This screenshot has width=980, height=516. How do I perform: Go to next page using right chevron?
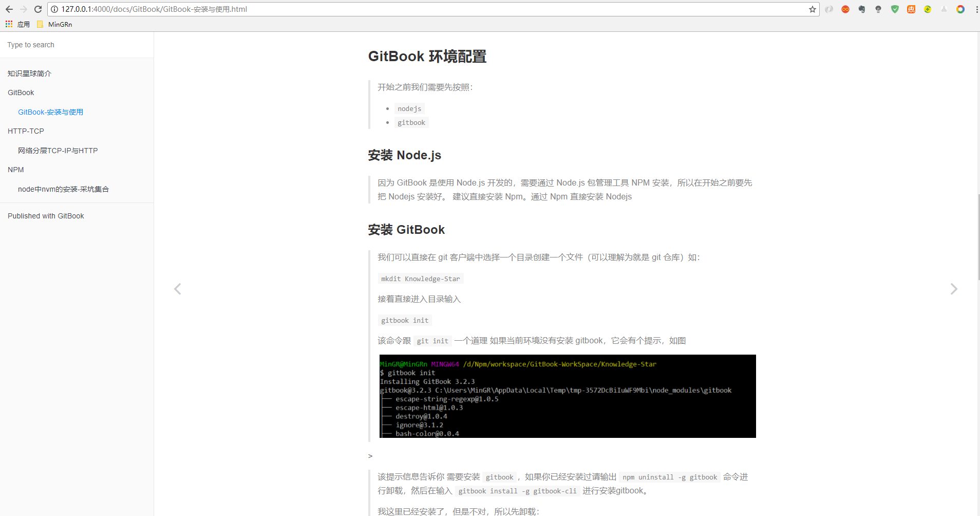click(954, 289)
